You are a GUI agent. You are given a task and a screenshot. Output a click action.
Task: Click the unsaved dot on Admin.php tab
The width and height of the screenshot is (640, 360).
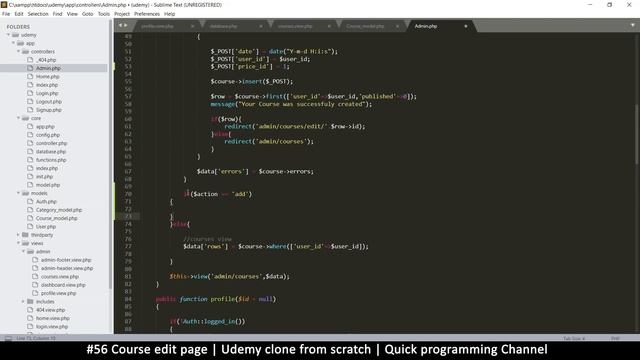[466, 26]
